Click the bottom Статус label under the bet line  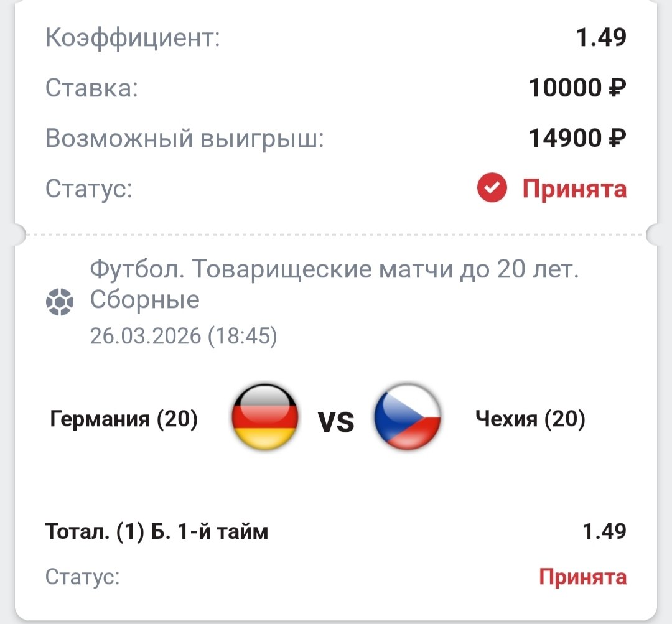click(82, 577)
